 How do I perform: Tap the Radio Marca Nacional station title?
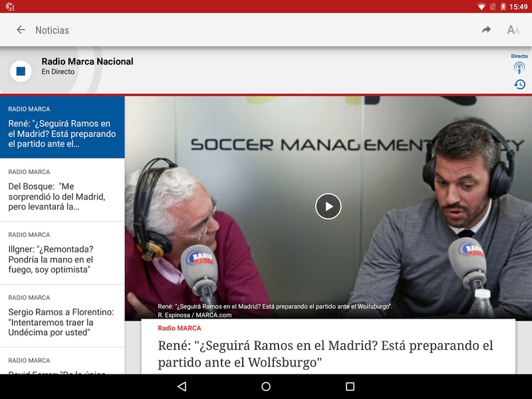point(87,61)
